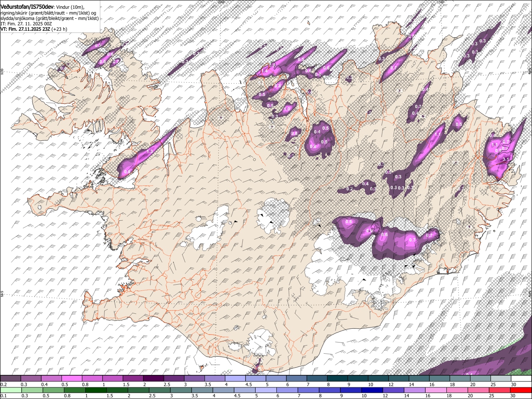Viewport: 532px width, 399px height.
Task: Click the 1.0 precipitation label on the map
Action: point(287,109)
